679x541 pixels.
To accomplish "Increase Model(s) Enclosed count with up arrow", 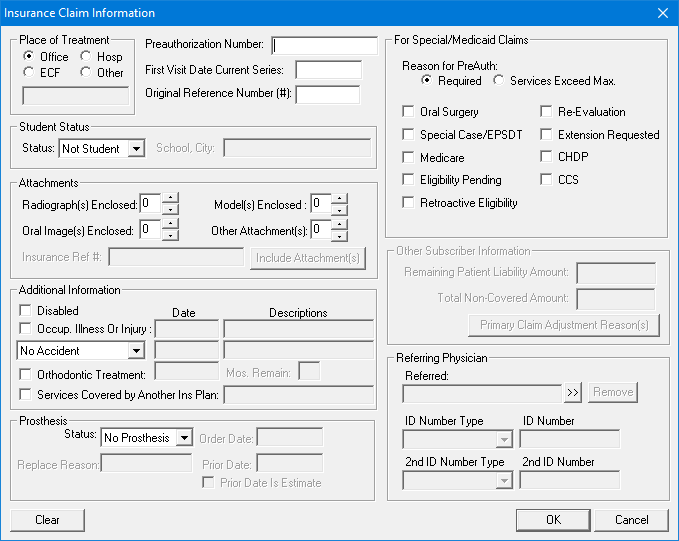I will click(x=340, y=198).
